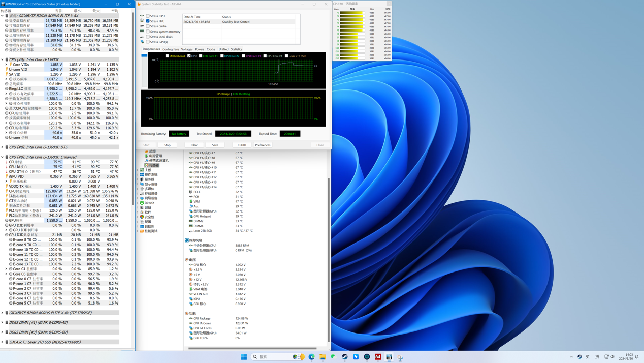Open the notification bell in the system tray

tap(637, 357)
